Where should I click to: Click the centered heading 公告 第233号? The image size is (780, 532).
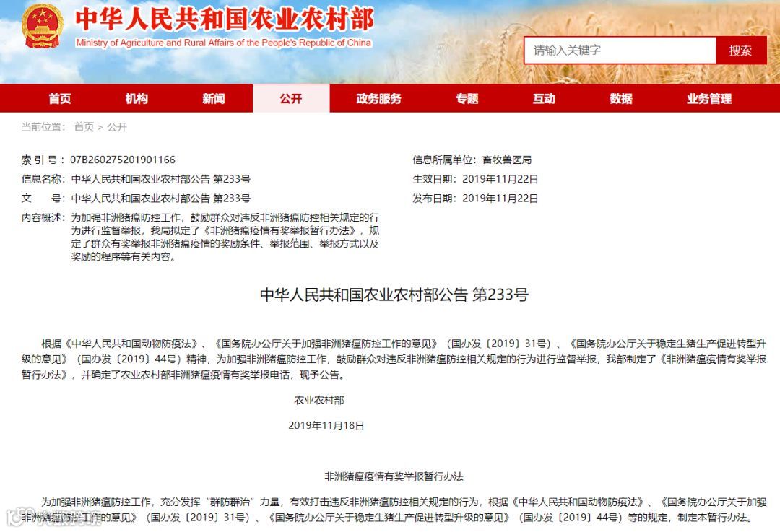coord(394,295)
